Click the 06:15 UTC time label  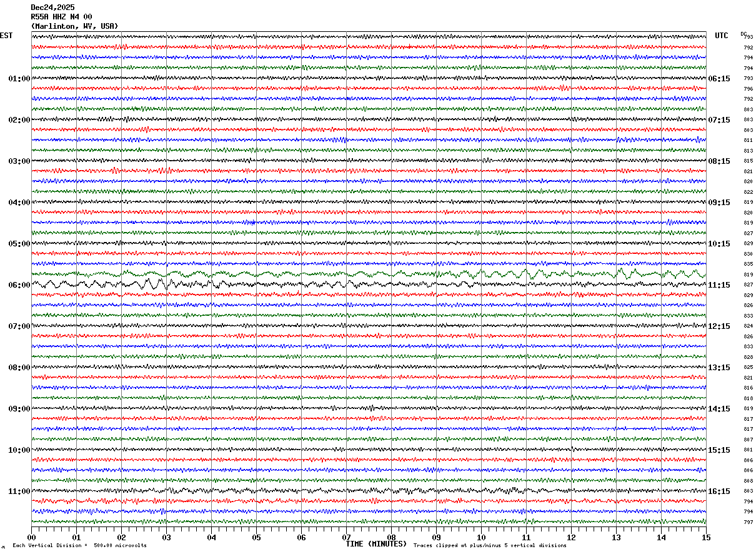point(719,79)
